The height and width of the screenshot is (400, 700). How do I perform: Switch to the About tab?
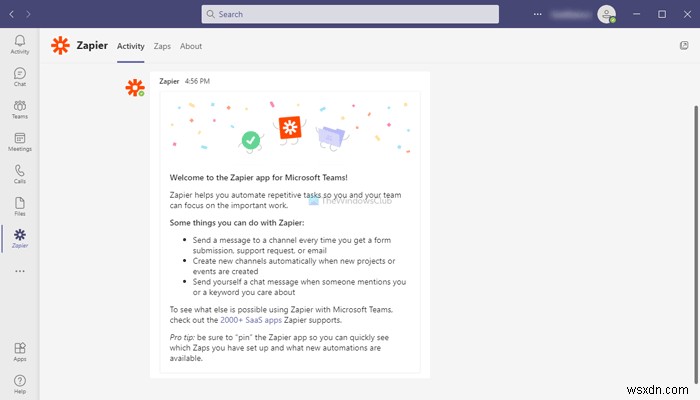[191, 46]
